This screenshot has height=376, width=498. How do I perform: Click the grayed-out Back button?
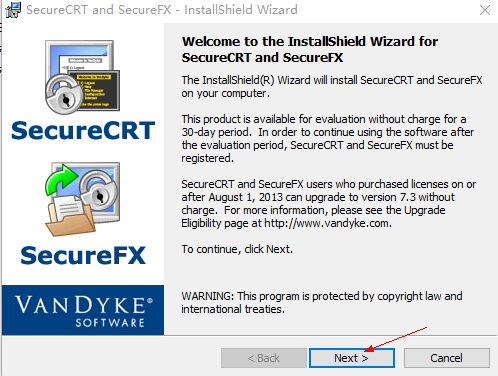(264, 358)
